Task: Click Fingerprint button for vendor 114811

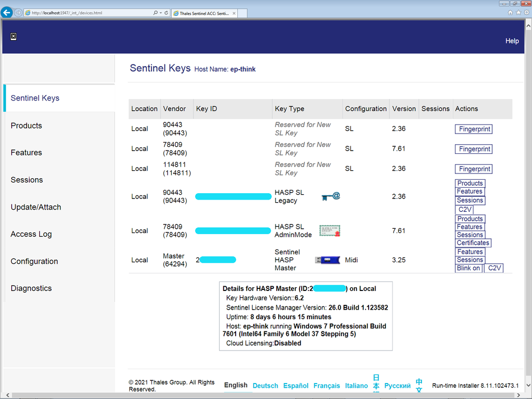Action: [473, 169]
